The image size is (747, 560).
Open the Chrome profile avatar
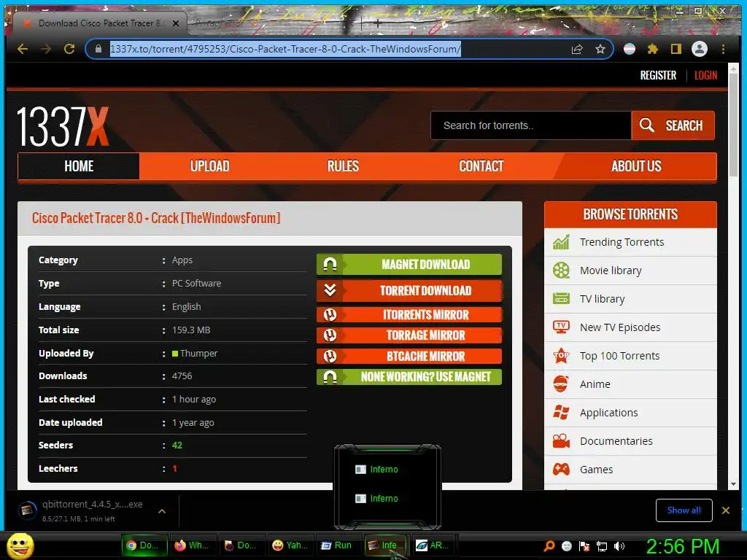(700, 49)
